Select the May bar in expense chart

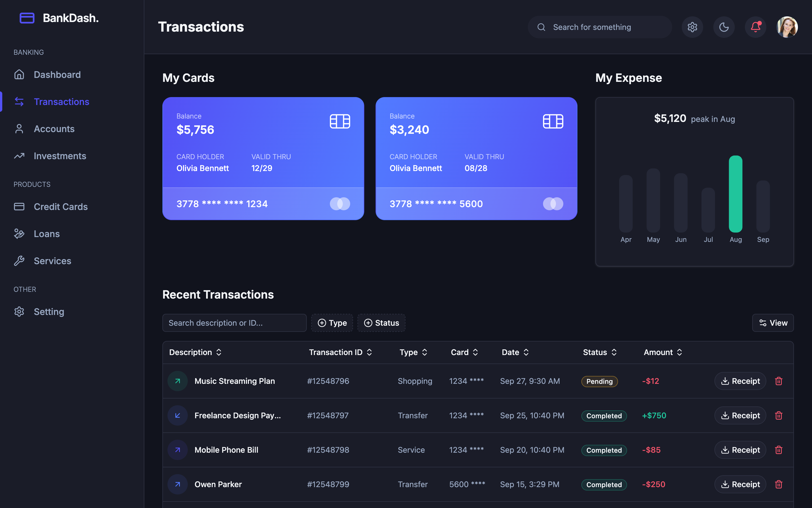653,200
